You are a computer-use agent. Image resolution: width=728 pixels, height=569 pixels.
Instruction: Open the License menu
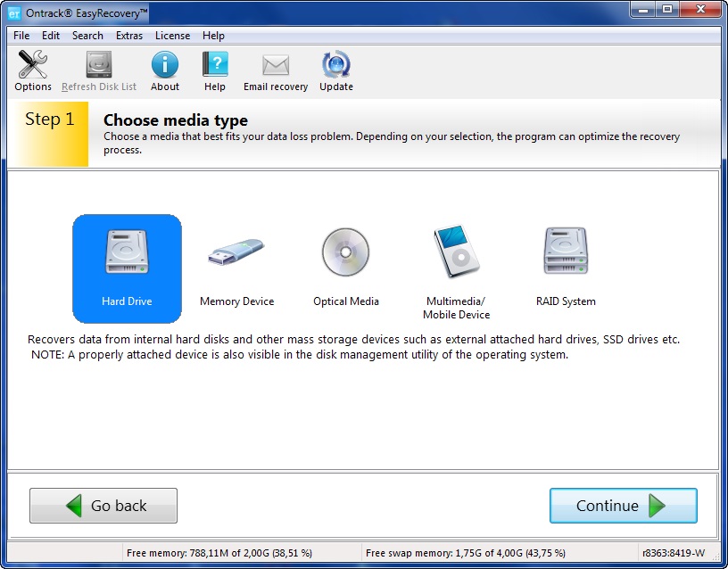(x=173, y=36)
